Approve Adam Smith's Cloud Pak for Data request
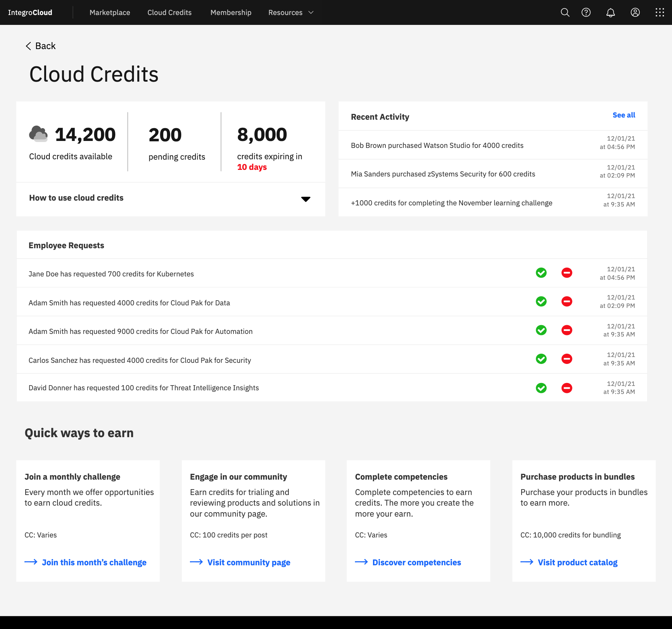The image size is (672, 629). click(x=541, y=301)
